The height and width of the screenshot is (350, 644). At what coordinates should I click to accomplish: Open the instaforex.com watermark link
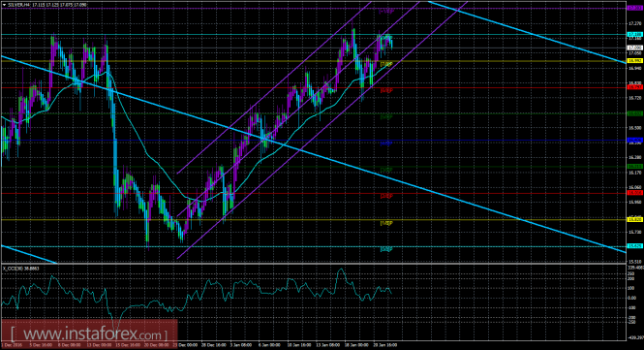[89, 334]
